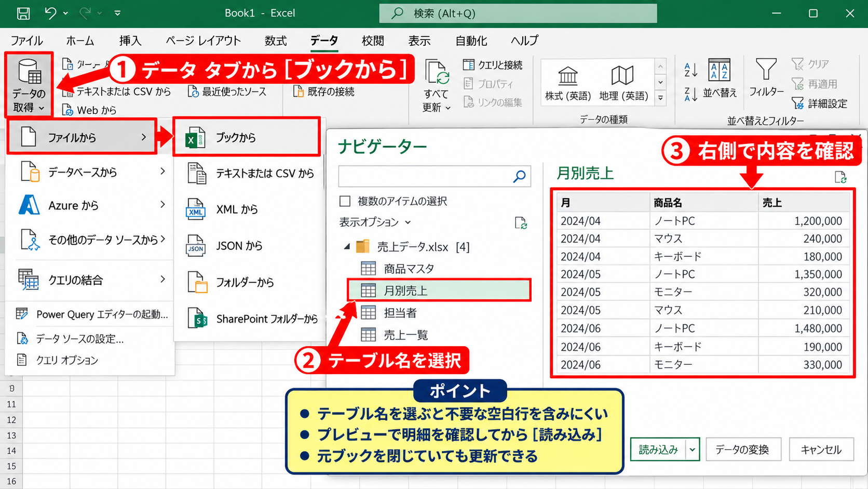Open 並べ替え sort dialog
Screen dimensions: 868x489
coord(720,78)
